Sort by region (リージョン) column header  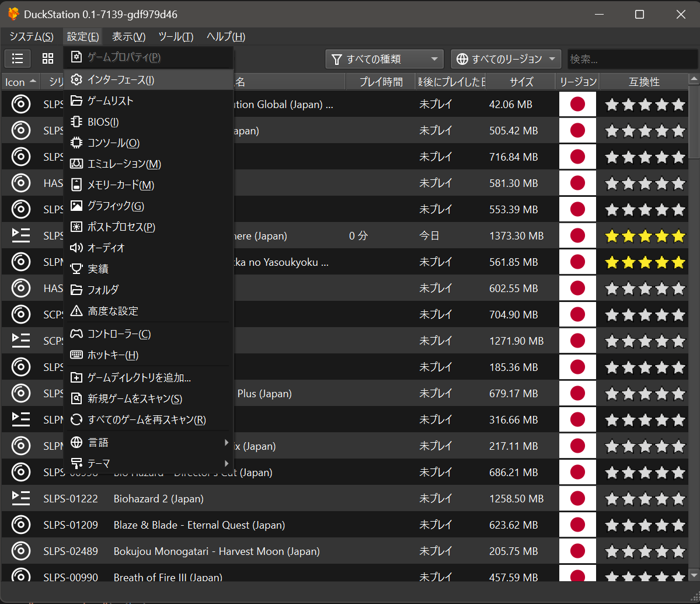[x=577, y=82]
